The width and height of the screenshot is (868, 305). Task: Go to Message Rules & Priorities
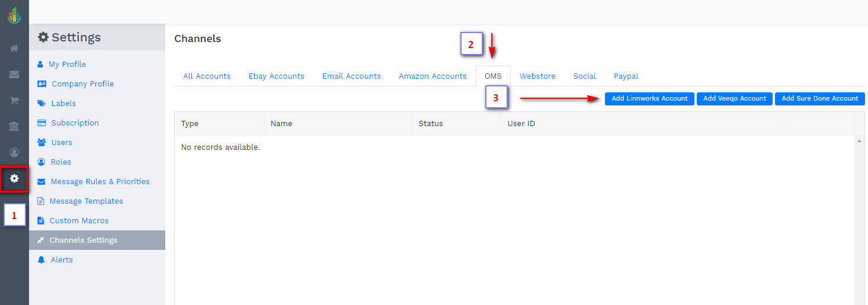coord(100,182)
